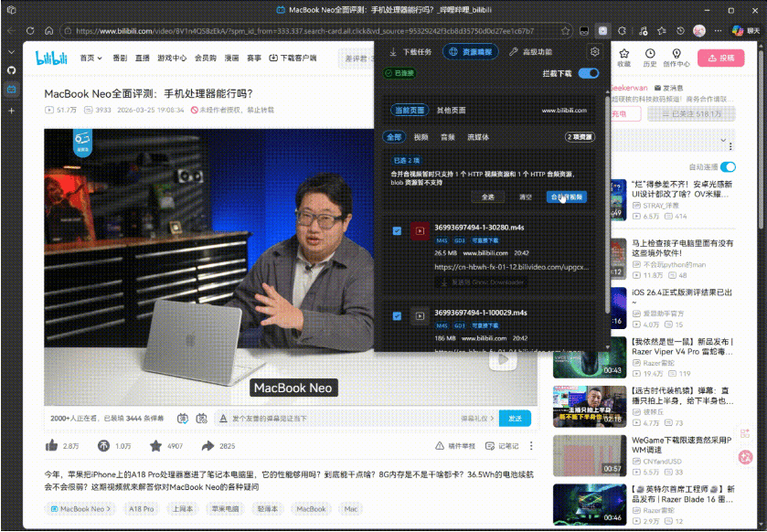The image size is (767, 532).
Task: Go to browser home page
Action: click(49, 31)
